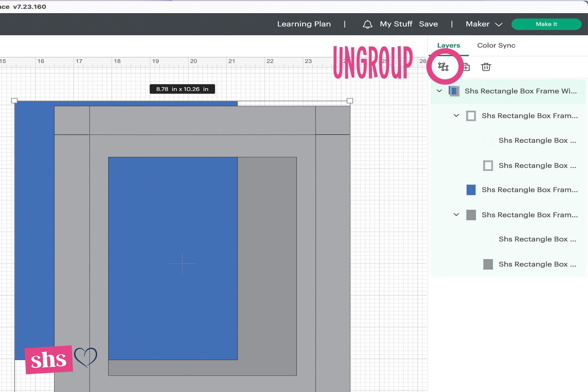This screenshot has width=588, height=392.
Task: Open notifications via the bell icon
Action: [367, 24]
